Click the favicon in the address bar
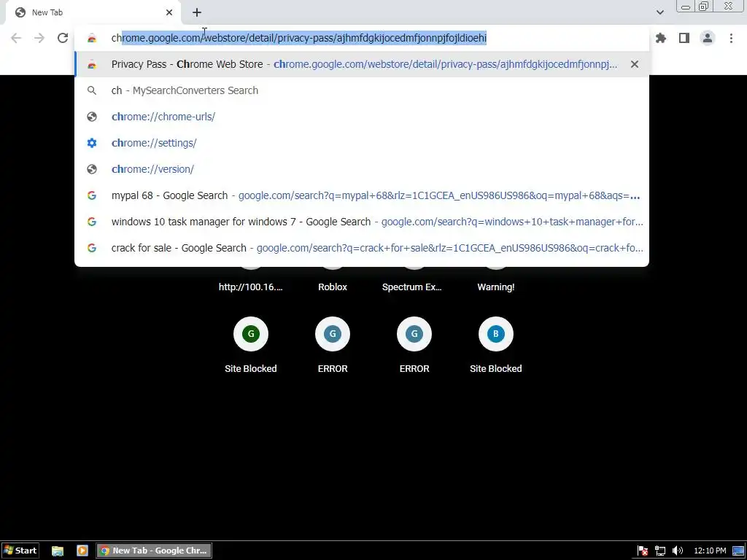This screenshot has height=560, width=747. click(x=92, y=38)
